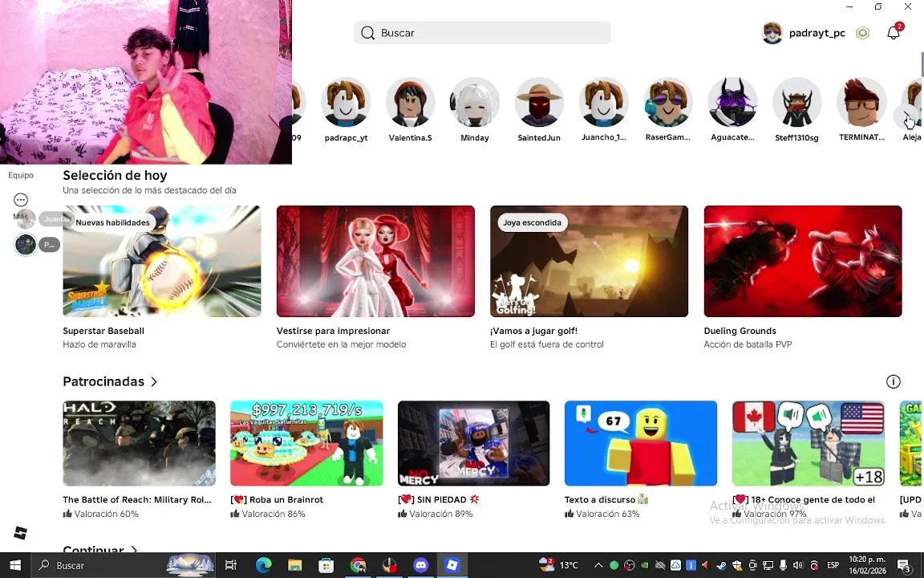Viewport: 924px width, 578px height.
Task: Open friend Valentina.S's avatar
Action: click(410, 103)
